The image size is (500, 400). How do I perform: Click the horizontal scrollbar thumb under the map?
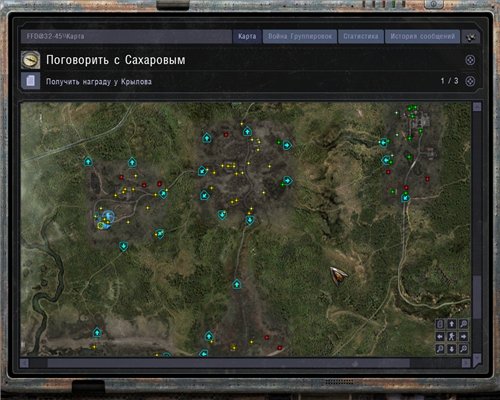[228, 363]
